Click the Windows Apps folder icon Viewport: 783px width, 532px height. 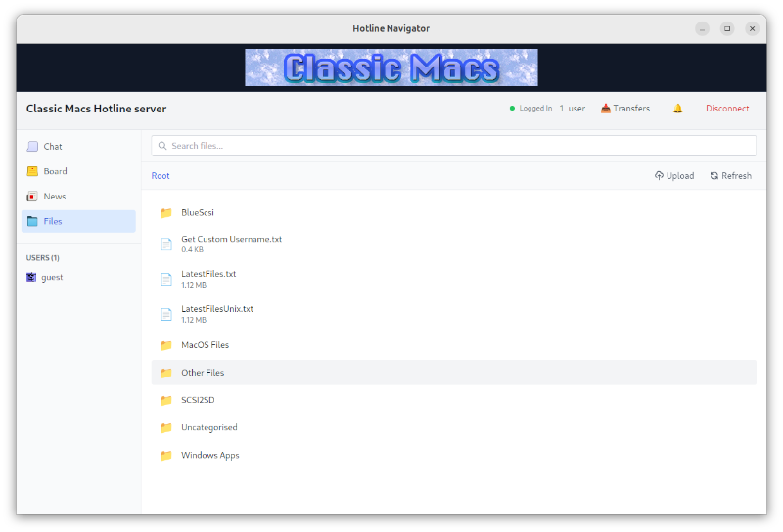[166, 455]
